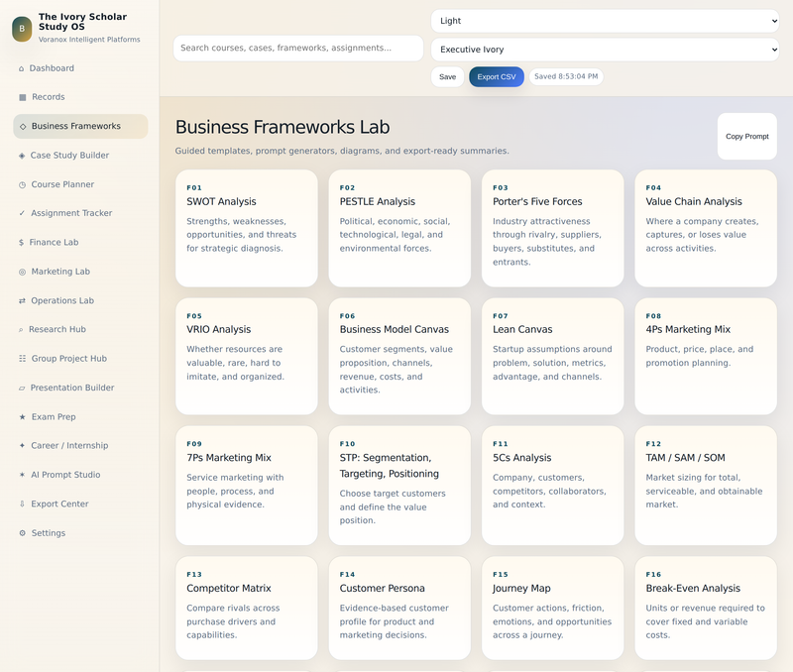
Task: Select the Lean Canvas card
Action: [x=553, y=357]
